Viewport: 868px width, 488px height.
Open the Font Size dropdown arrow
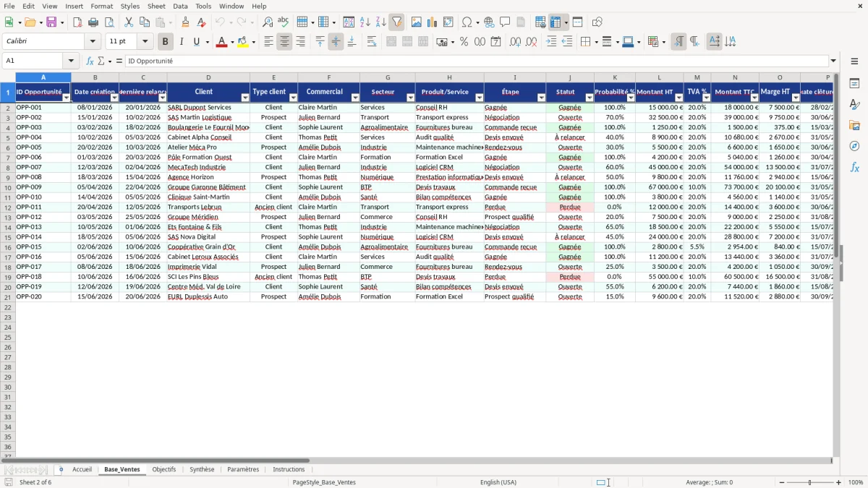tap(145, 42)
